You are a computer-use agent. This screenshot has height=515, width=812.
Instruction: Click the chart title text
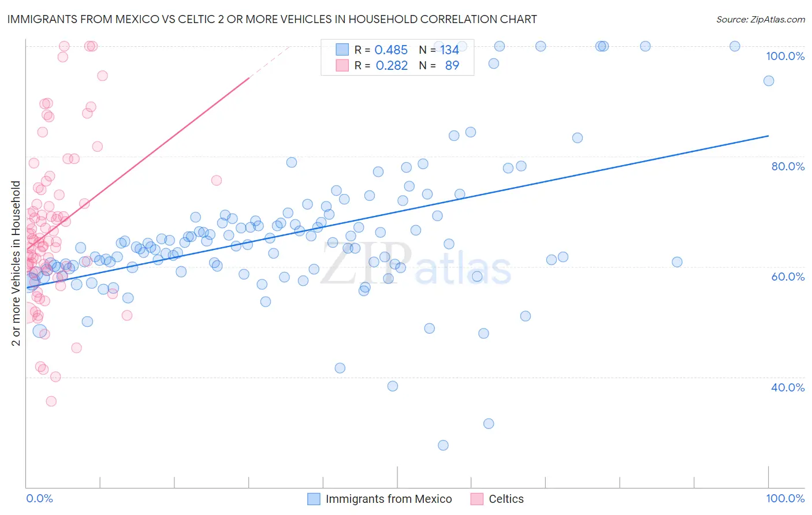coord(272,19)
